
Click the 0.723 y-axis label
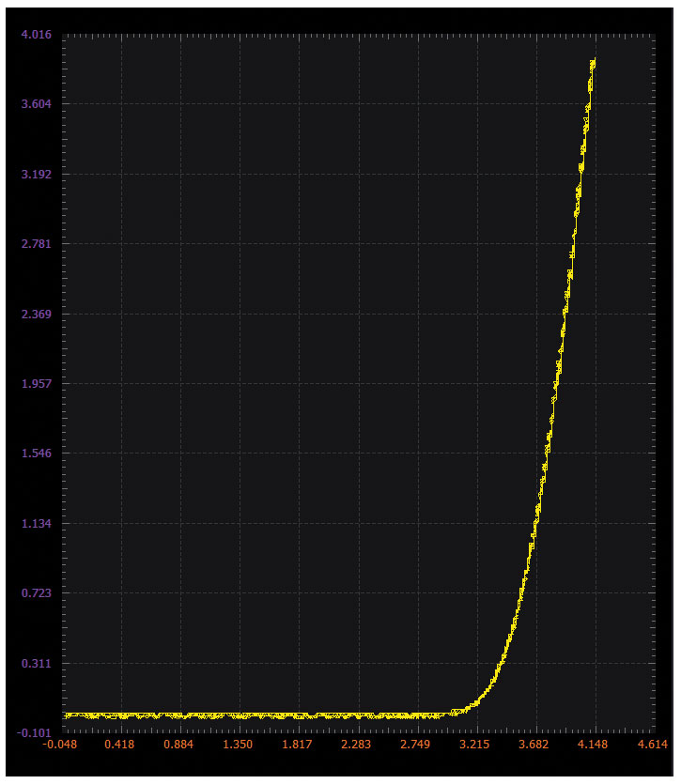(x=36, y=593)
